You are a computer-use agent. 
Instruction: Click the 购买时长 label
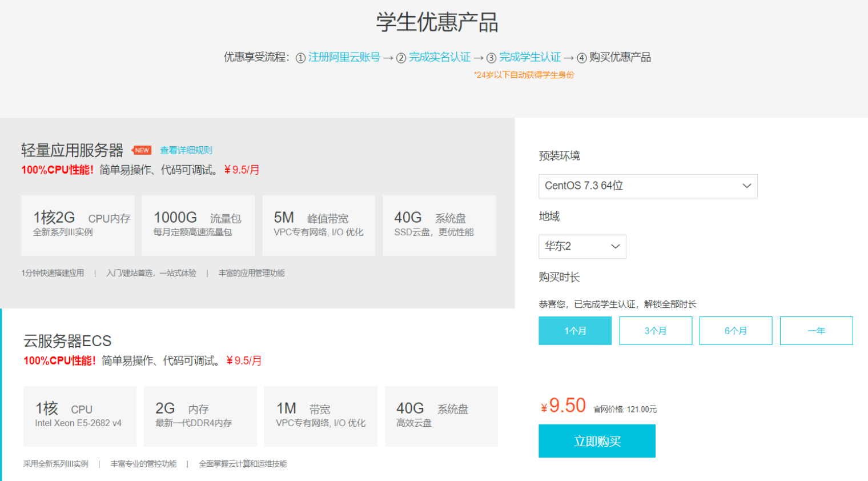[x=559, y=277]
